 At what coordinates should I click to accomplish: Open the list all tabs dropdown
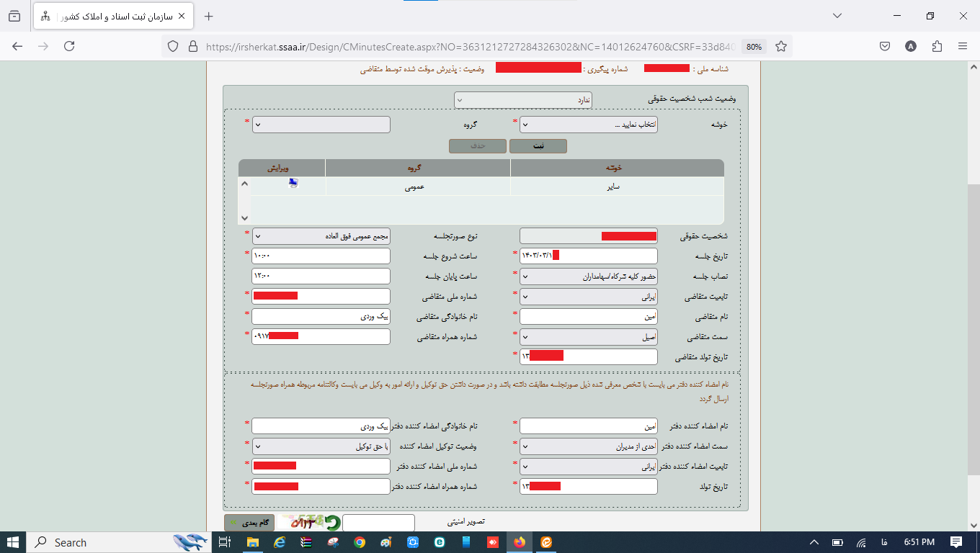[x=837, y=16]
